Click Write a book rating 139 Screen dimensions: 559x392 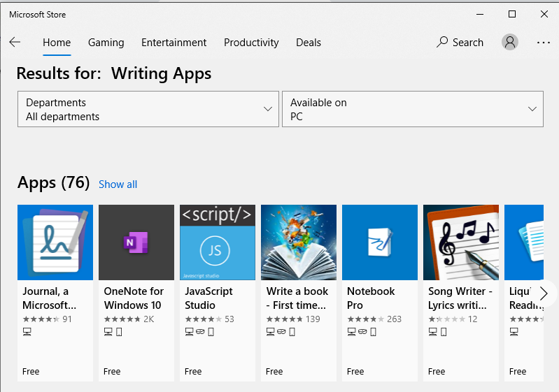[293, 319]
